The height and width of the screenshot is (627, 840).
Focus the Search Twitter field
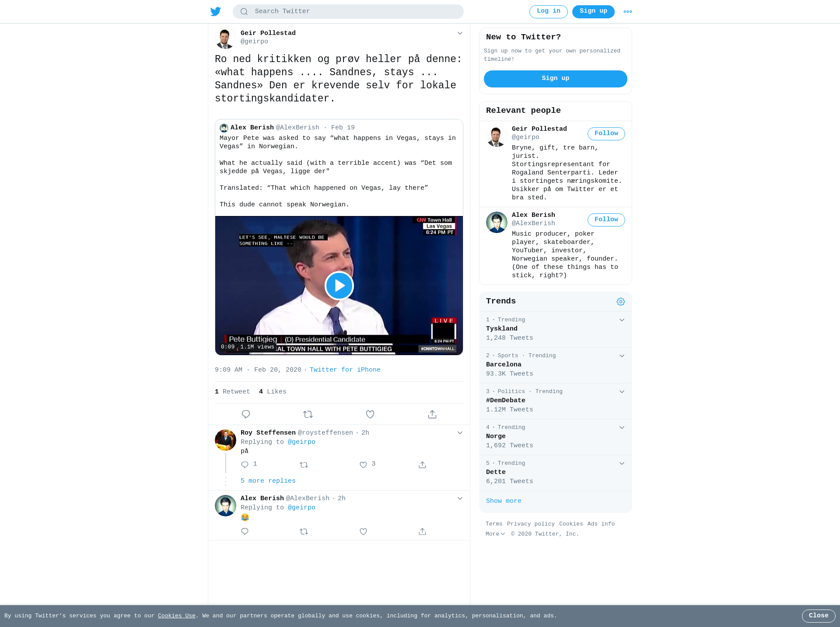point(348,12)
